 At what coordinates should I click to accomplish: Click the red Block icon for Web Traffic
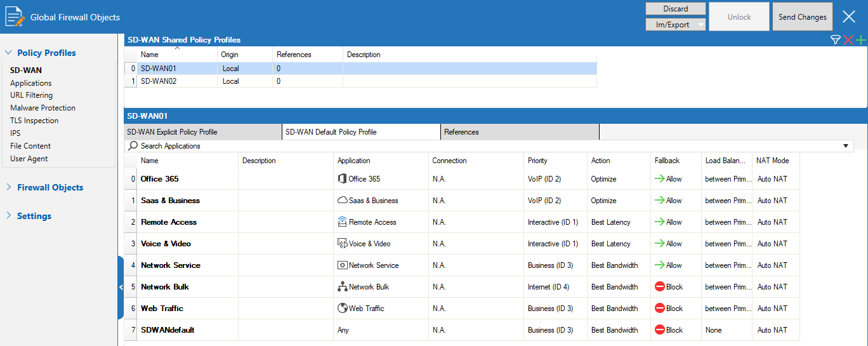click(660, 309)
